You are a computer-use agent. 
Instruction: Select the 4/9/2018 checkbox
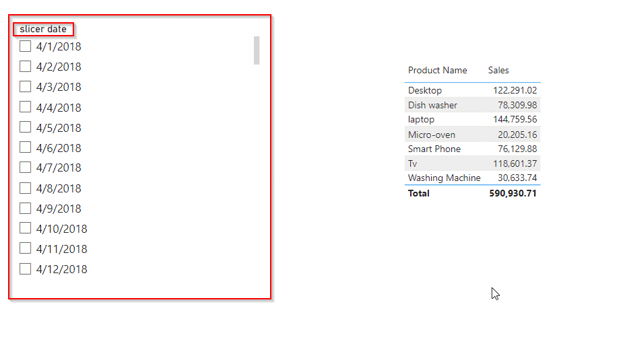click(26, 208)
